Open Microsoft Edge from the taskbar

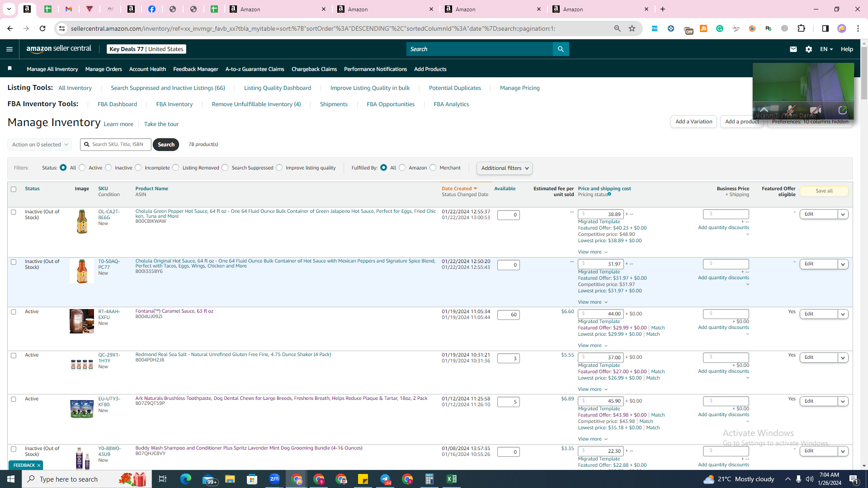pos(186,479)
